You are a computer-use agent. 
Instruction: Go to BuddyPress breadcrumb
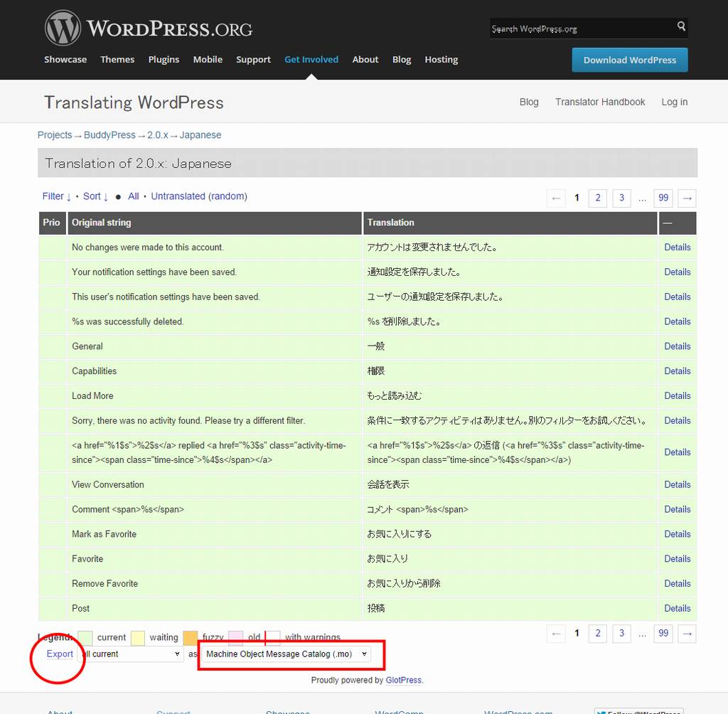coord(109,134)
